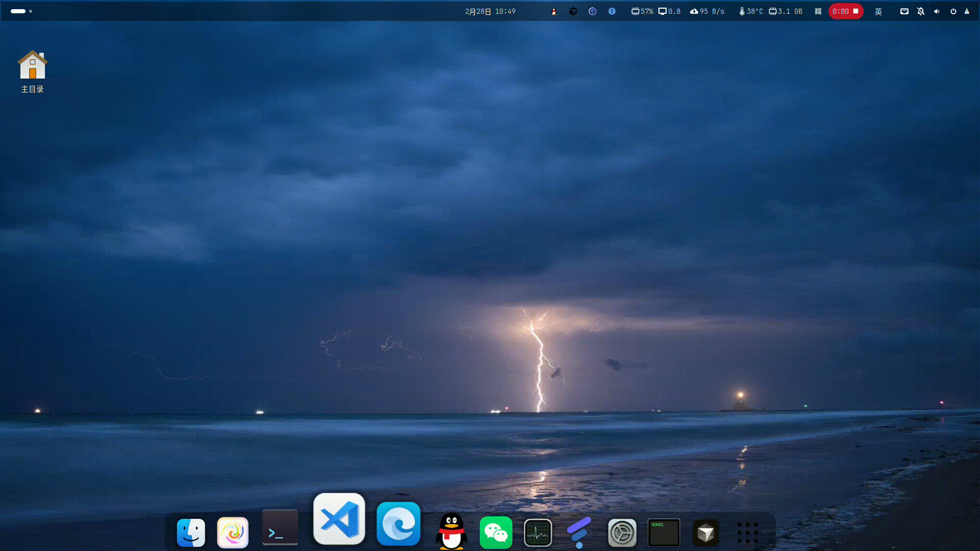Show all applications grid
The width and height of the screenshot is (980, 551).
click(x=747, y=533)
